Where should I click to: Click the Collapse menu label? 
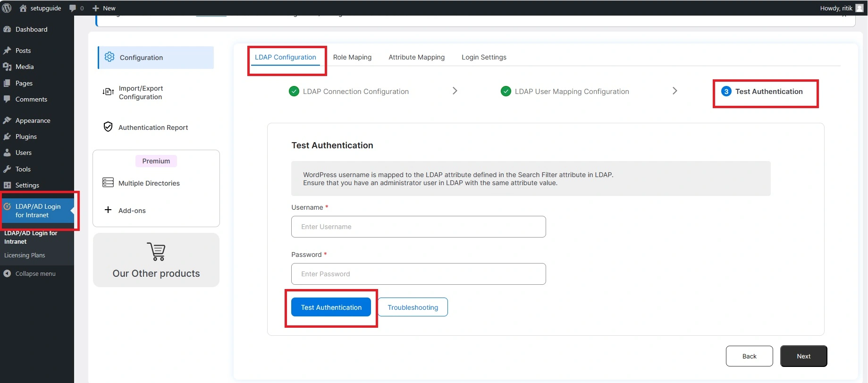coord(35,273)
